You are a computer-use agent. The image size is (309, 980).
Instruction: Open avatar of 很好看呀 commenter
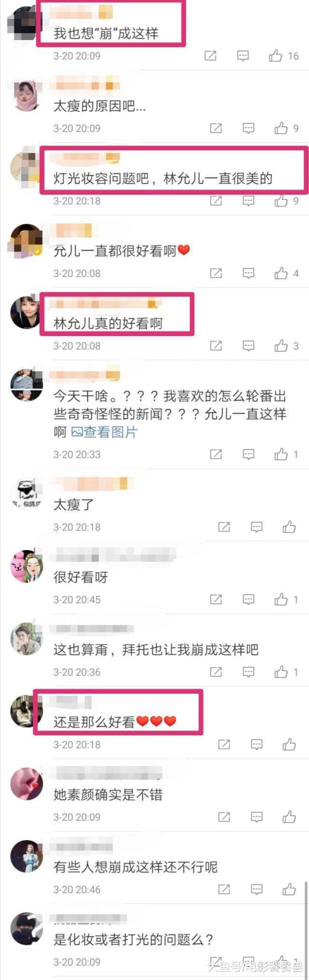point(27,566)
